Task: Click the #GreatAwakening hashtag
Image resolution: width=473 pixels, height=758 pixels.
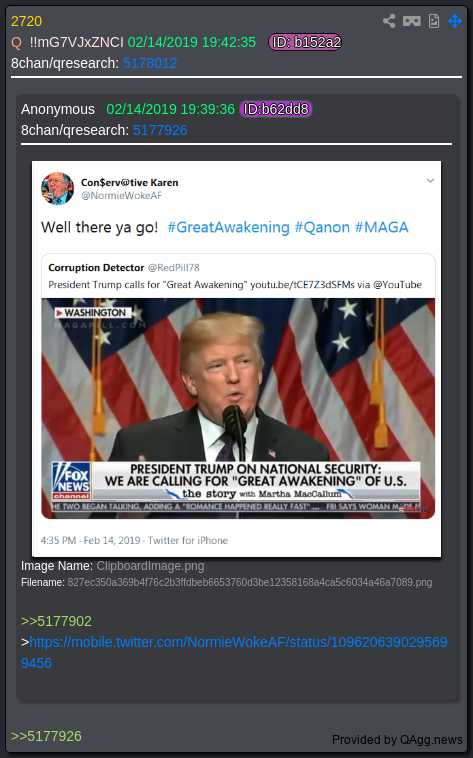Action: [228, 227]
